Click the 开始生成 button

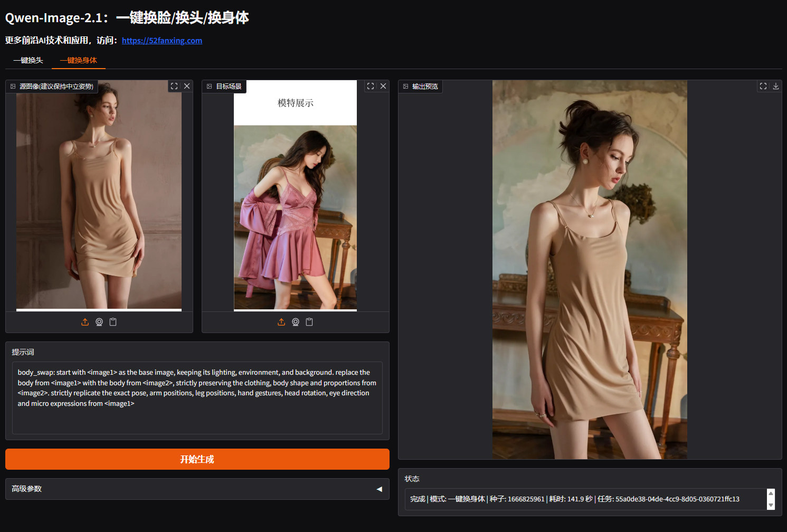click(x=197, y=459)
